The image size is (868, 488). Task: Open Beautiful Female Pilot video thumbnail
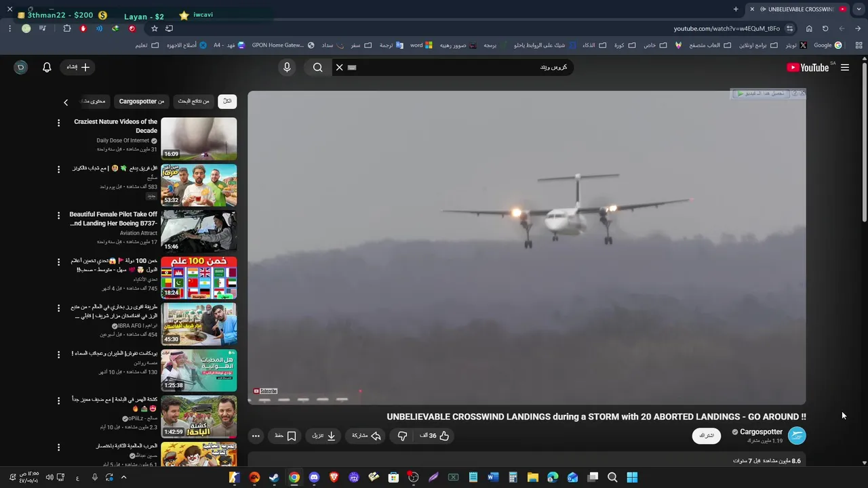[x=199, y=231]
